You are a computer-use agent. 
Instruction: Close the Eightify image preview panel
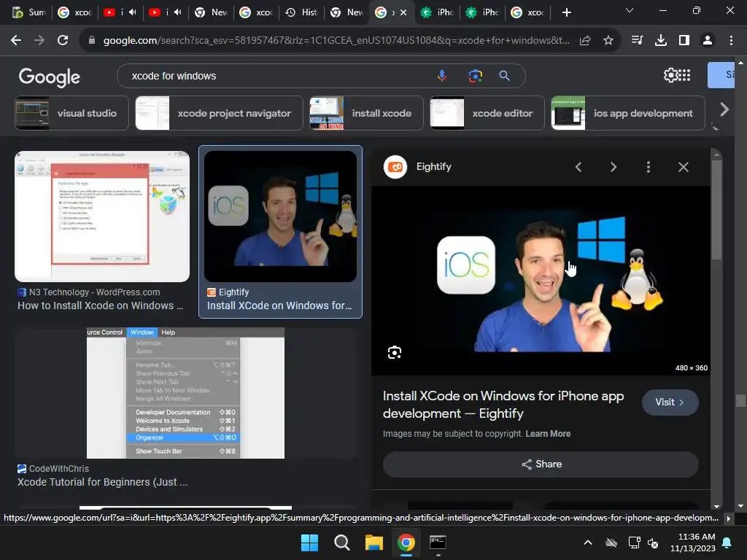683,167
